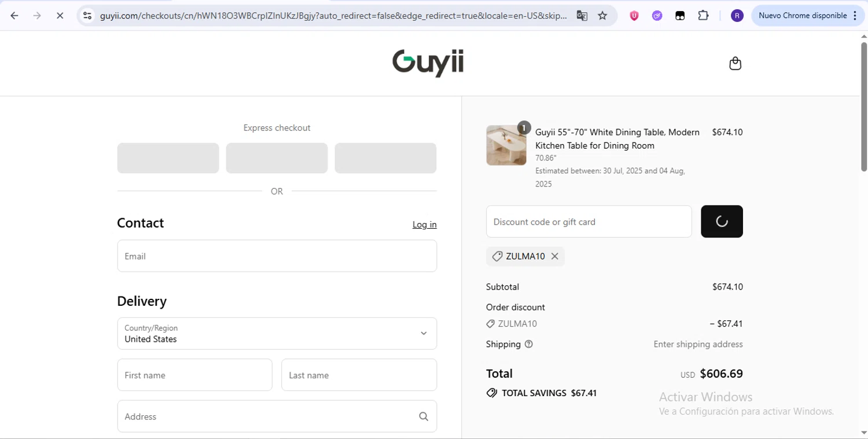The image size is (868, 439).
Task: Click the address search magnifier icon
Action: click(x=424, y=416)
